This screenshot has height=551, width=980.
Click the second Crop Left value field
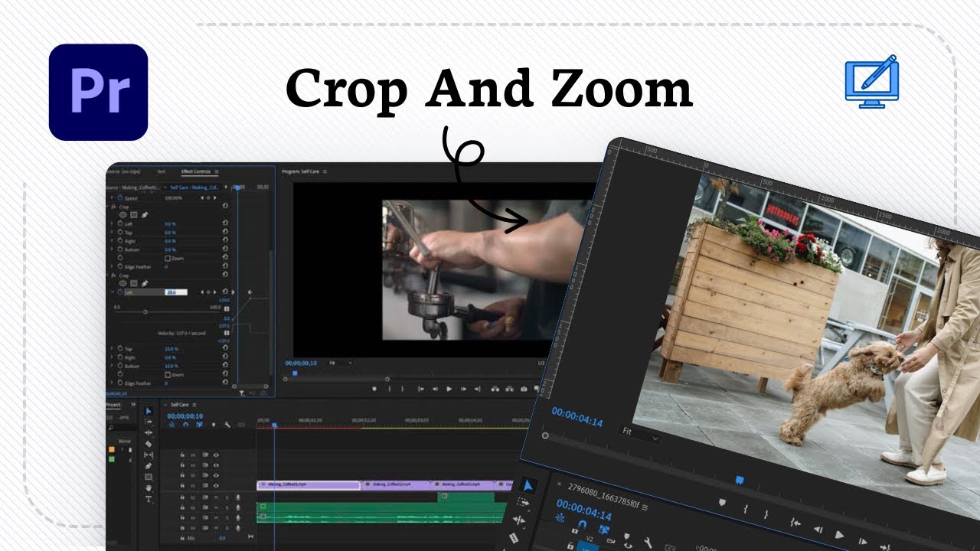[175, 292]
